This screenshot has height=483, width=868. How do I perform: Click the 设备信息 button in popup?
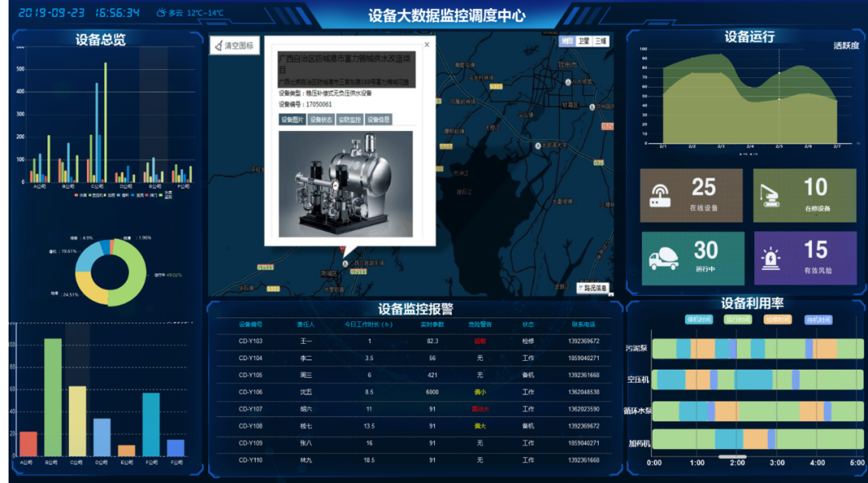[378, 120]
